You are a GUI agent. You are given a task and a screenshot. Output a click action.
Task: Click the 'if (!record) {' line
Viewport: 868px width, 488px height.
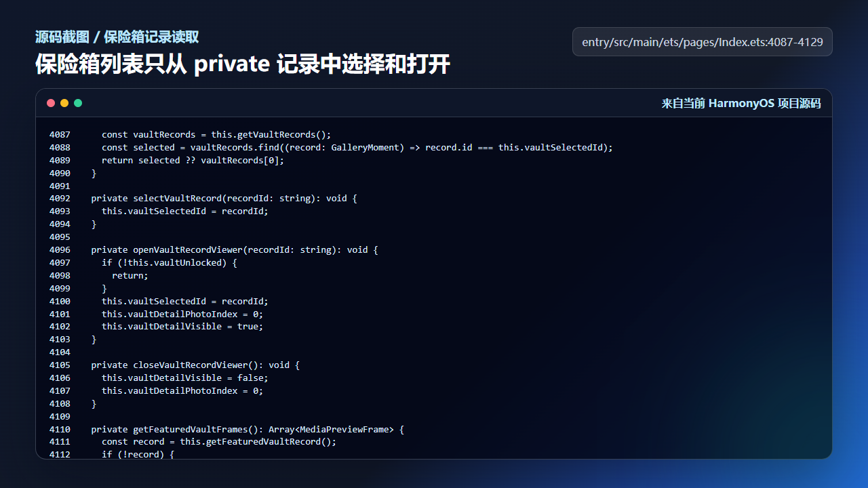pos(138,455)
